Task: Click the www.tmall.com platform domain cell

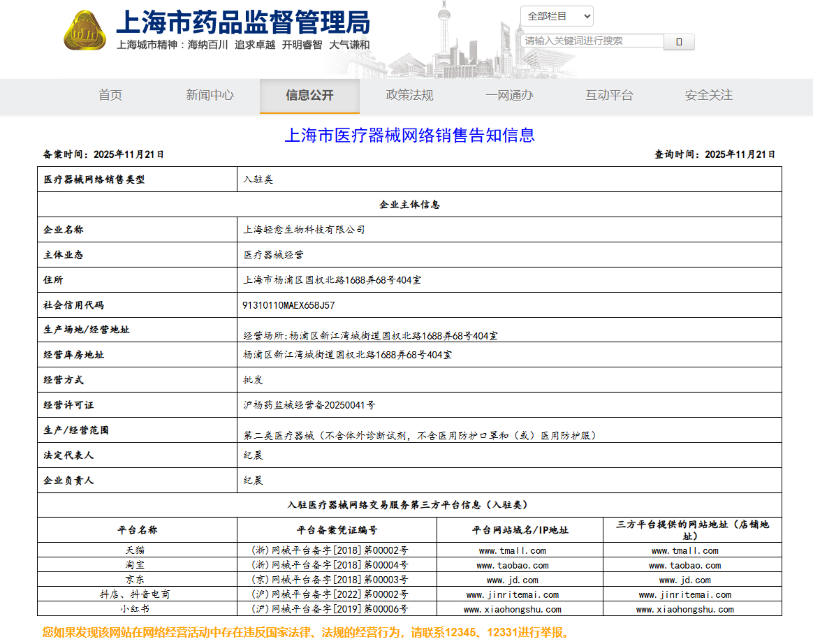Action: tap(512, 551)
